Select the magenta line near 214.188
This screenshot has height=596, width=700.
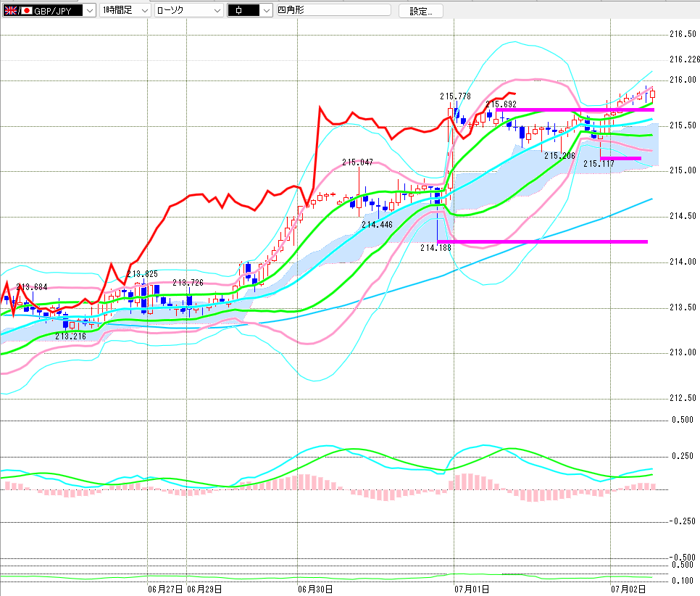(543, 241)
